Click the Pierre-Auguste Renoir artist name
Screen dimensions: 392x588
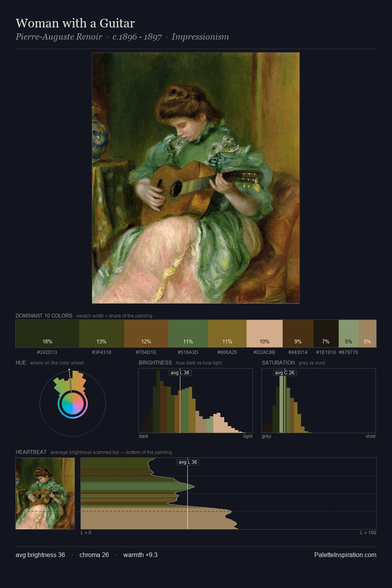tap(59, 37)
